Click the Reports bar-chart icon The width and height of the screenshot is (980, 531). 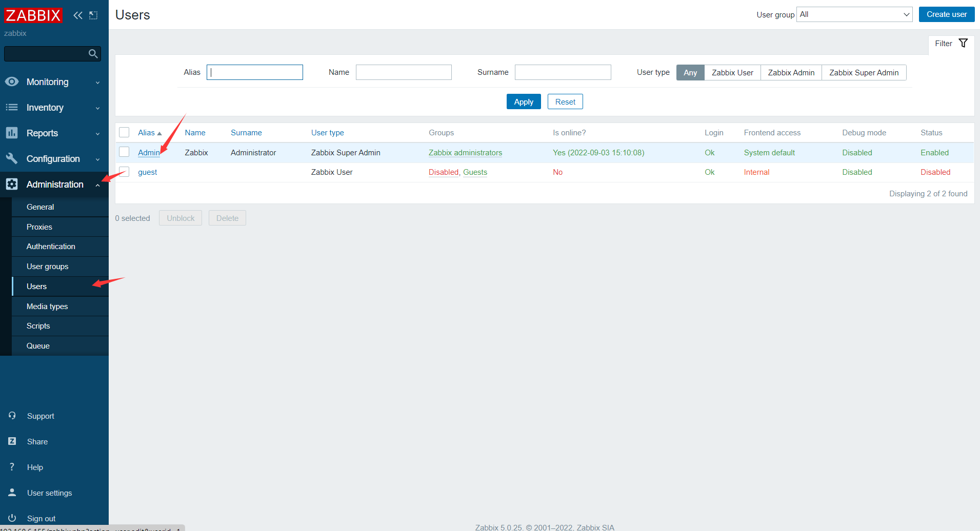(12, 133)
